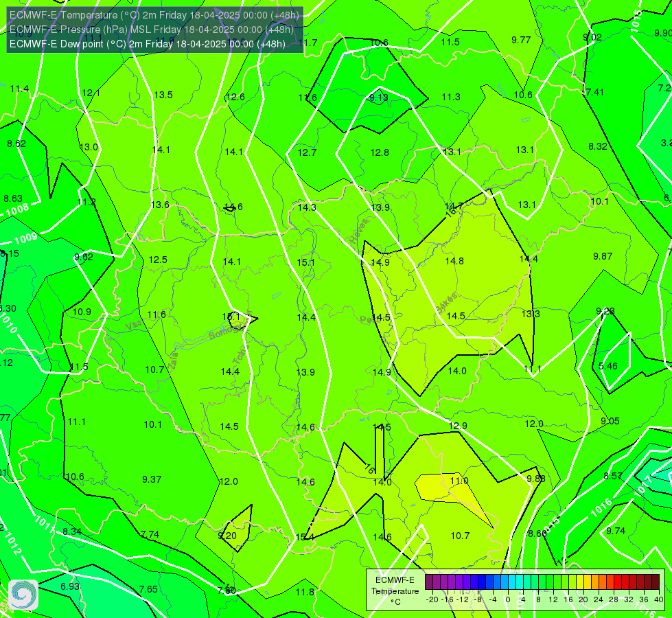Click the 13.3 grid value

(x=531, y=314)
